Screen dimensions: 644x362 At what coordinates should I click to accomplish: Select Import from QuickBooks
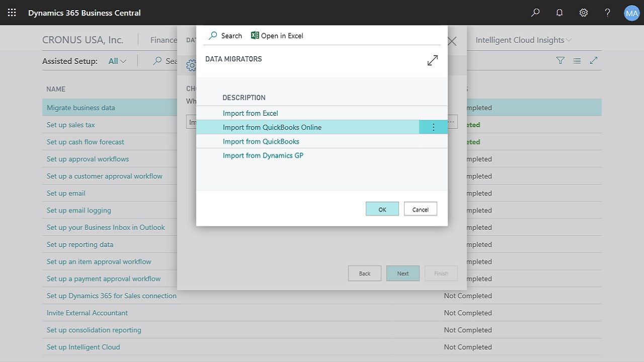[261, 141]
